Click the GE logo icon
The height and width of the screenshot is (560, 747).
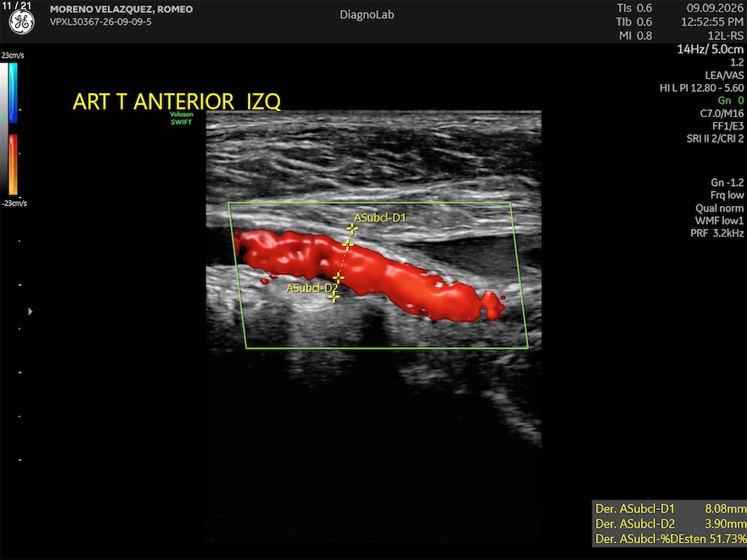(22, 22)
